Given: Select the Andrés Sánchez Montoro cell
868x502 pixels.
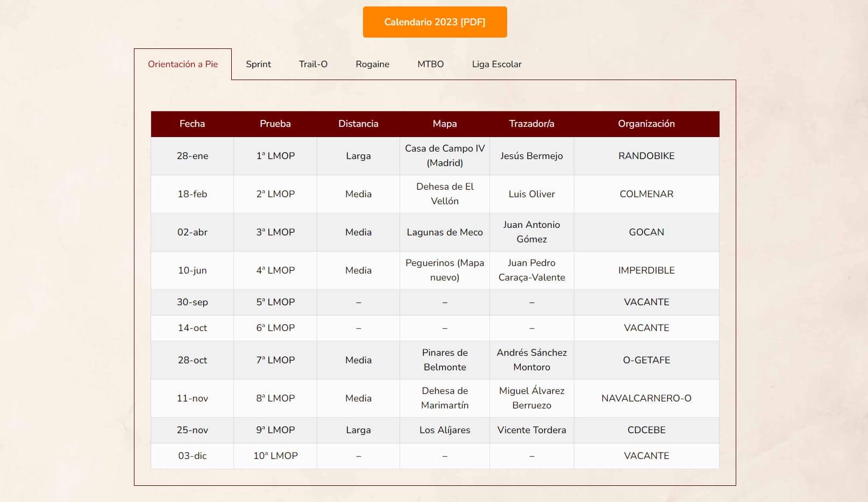Looking at the screenshot, I should click(x=531, y=360).
